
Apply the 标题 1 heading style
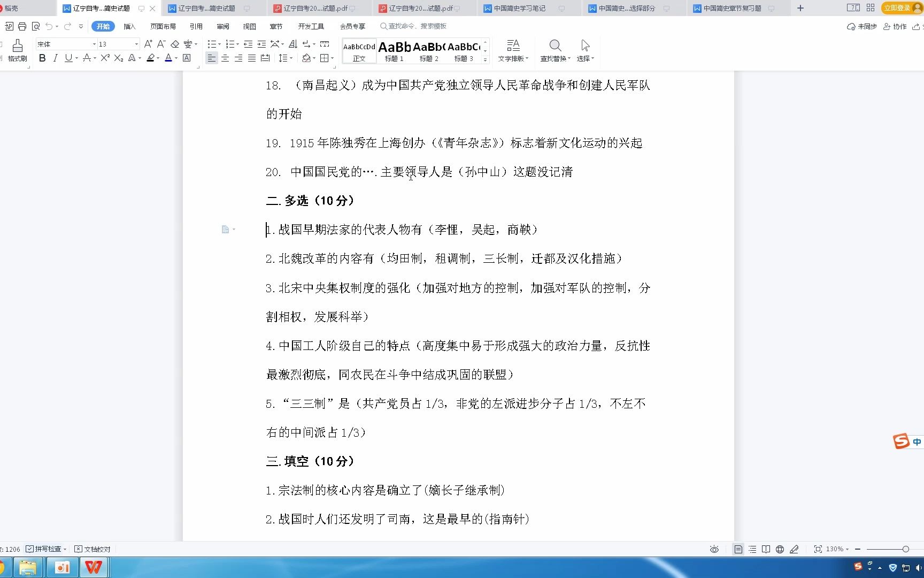pyautogui.click(x=395, y=51)
